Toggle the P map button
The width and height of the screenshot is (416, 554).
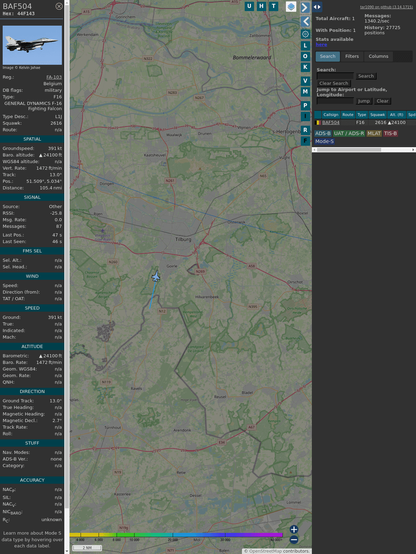305,105
